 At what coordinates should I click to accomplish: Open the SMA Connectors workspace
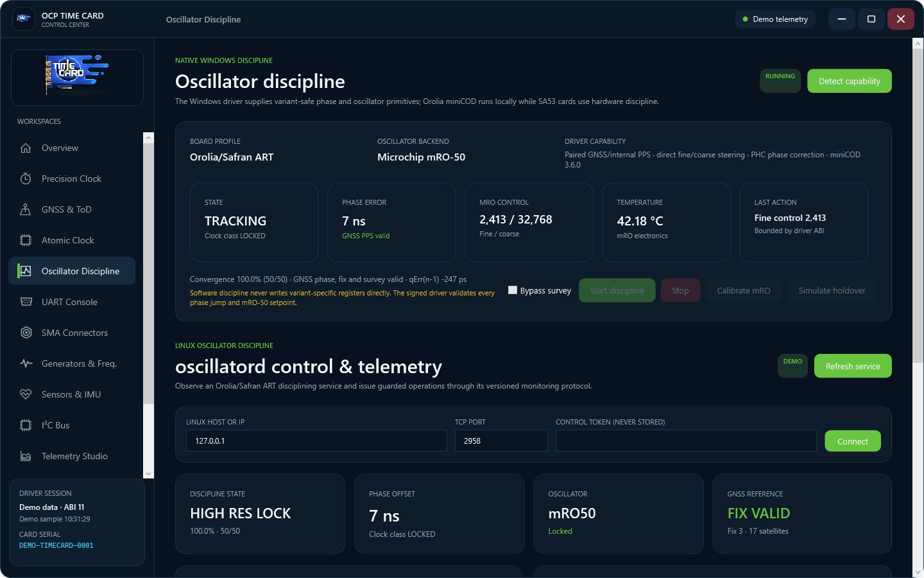[x=72, y=333]
